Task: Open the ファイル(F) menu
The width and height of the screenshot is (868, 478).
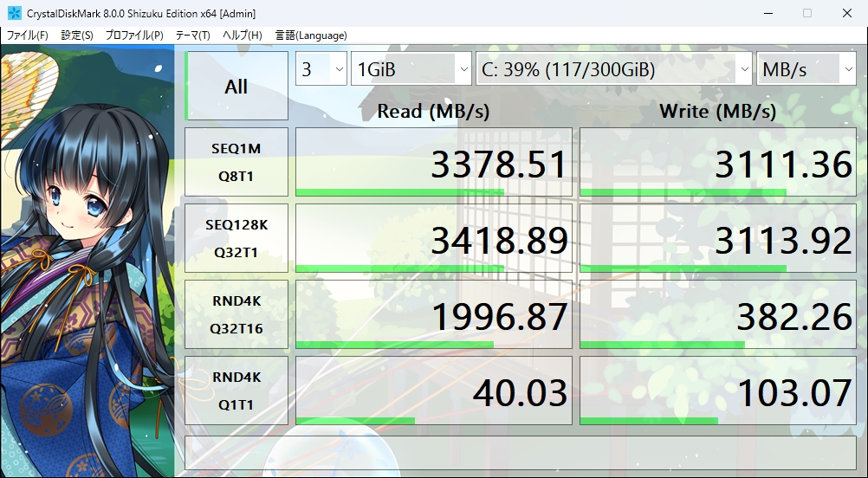Action: point(27,36)
